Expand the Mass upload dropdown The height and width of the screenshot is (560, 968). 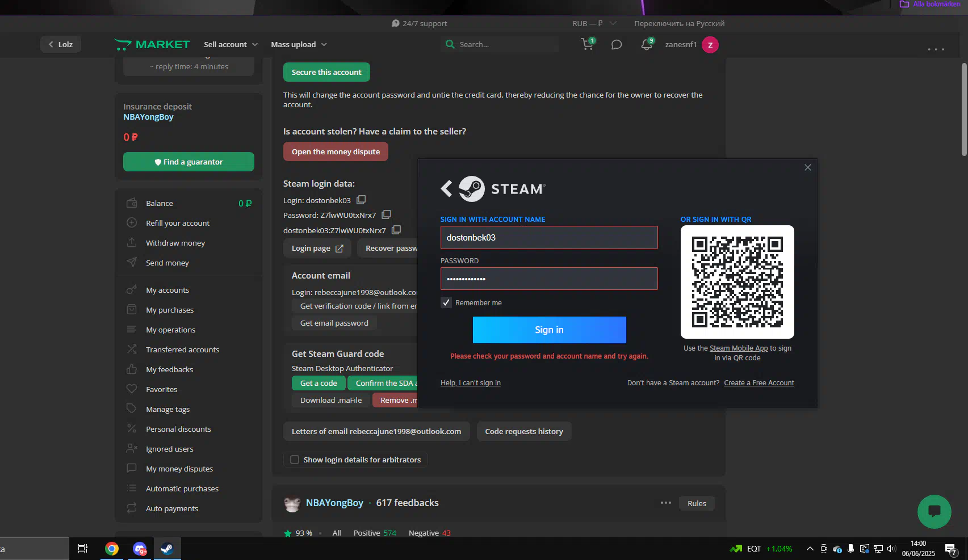299,44
